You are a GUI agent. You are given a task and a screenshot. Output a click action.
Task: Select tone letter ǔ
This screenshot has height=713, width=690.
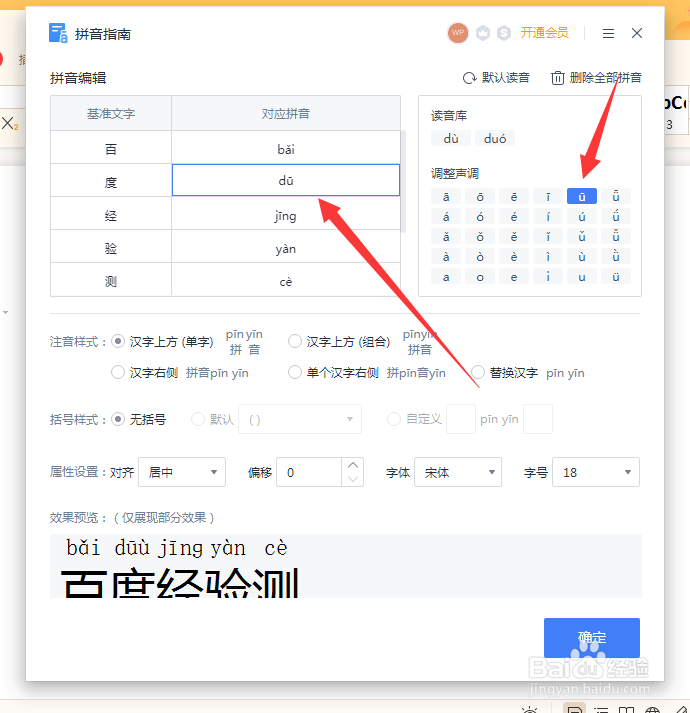click(582, 236)
